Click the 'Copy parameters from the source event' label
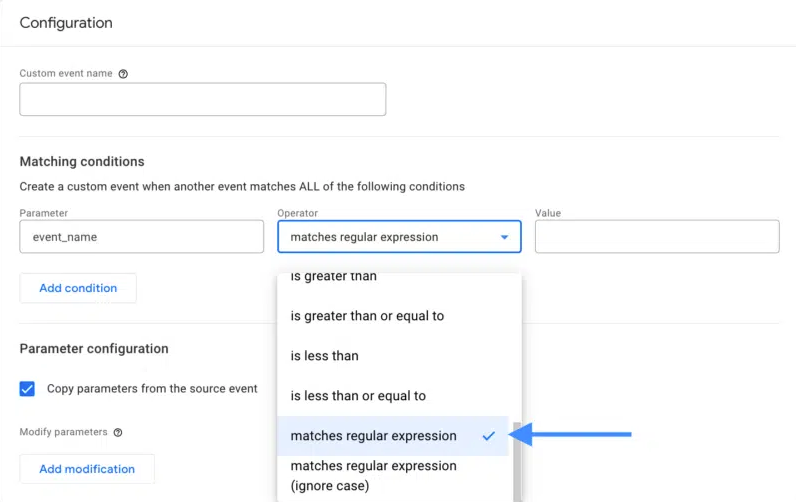Screen dimensions: 796x502 point(152,389)
